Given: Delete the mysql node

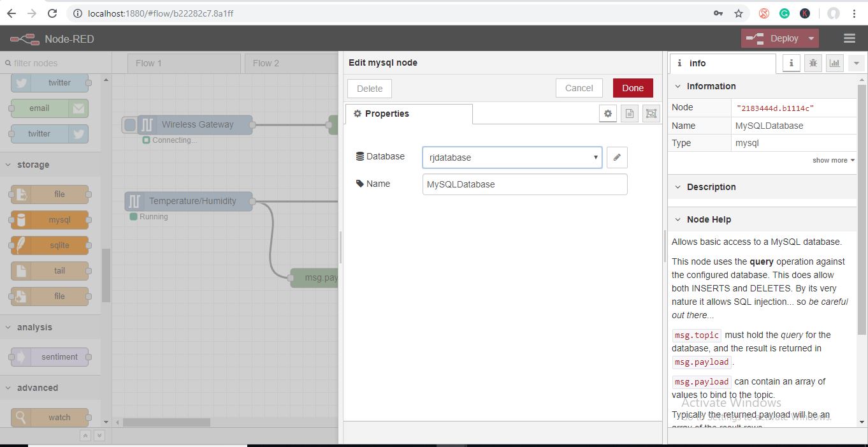Looking at the screenshot, I should (x=370, y=89).
